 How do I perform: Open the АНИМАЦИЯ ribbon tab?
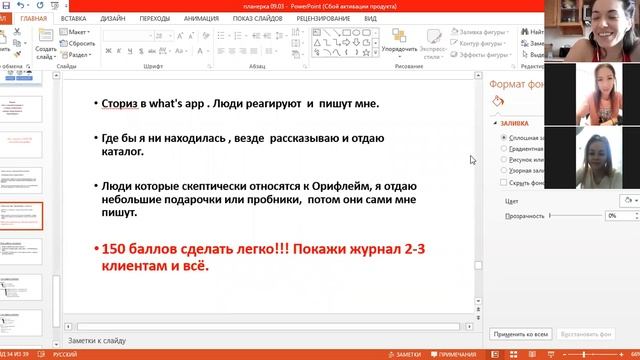point(201,19)
